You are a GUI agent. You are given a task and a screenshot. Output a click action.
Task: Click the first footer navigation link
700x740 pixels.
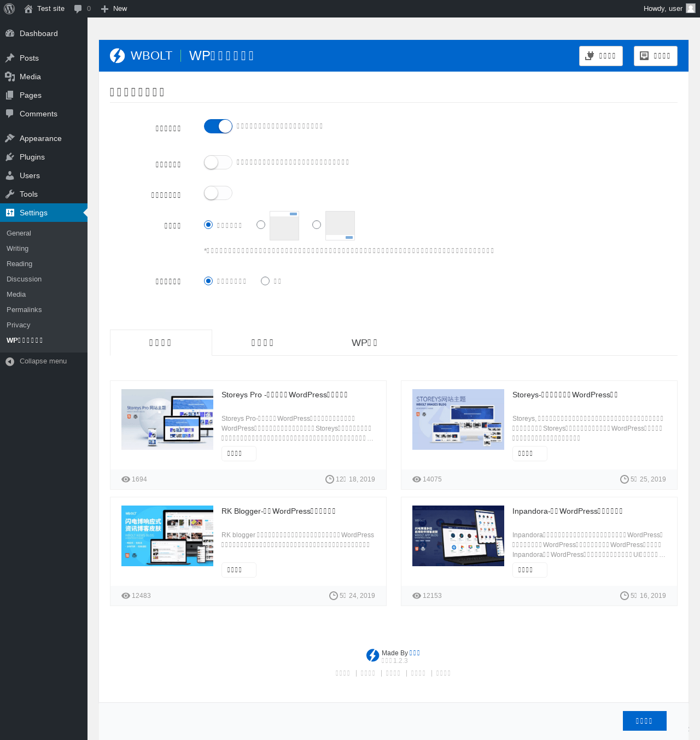[x=343, y=673]
